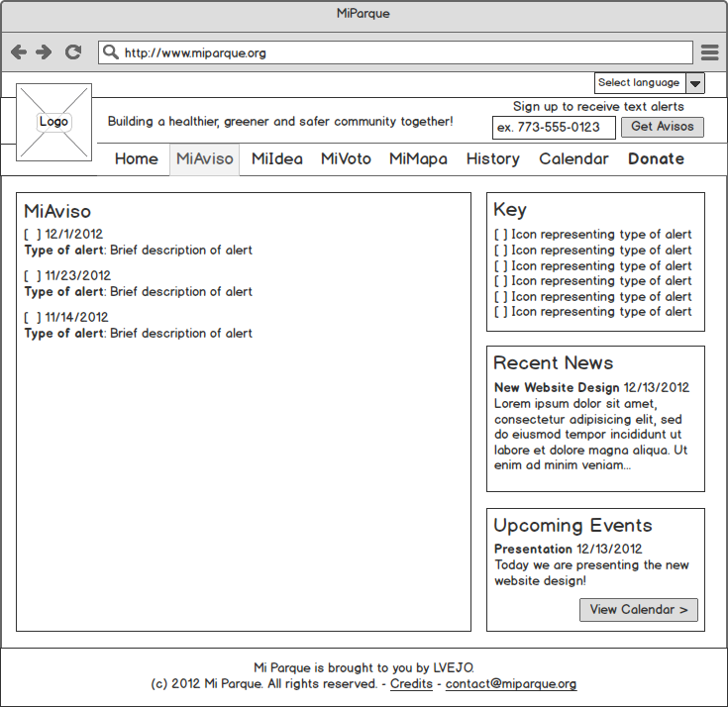728x707 pixels.
Task: Click the contact@miparque.org email link
Action: pyautogui.click(x=511, y=684)
